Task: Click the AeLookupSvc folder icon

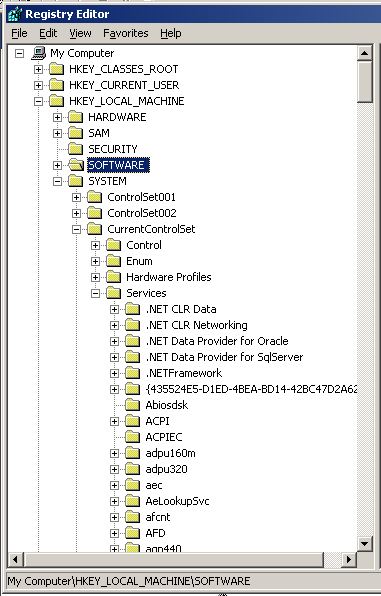Action: (133, 500)
